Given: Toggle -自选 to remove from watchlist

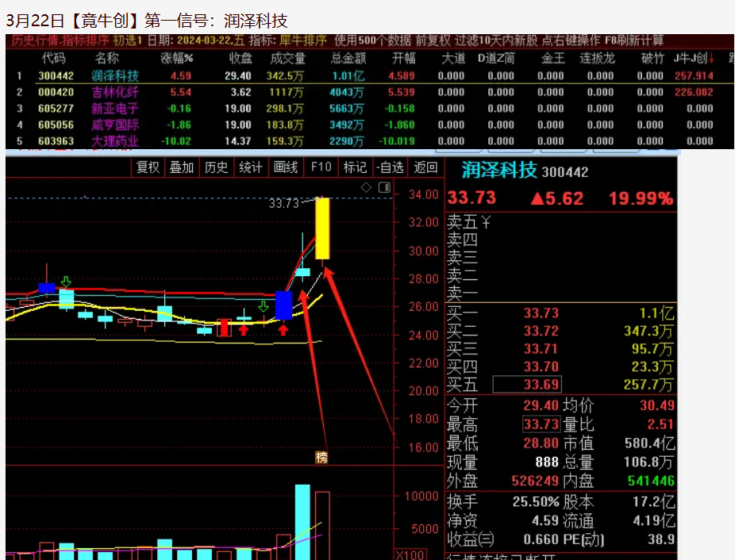Looking at the screenshot, I should click(390, 167).
